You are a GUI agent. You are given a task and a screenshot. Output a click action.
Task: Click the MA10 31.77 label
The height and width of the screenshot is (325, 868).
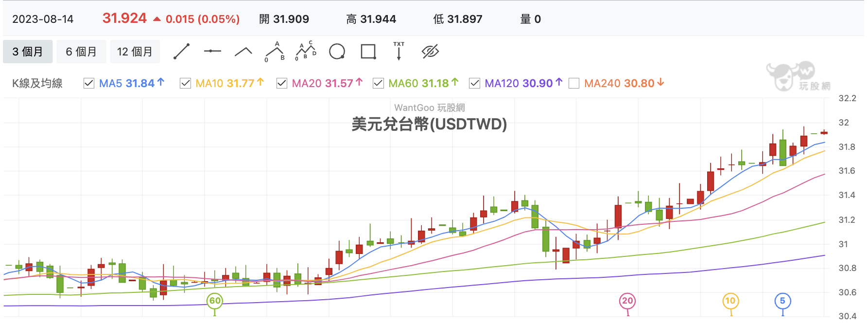point(230,83)
